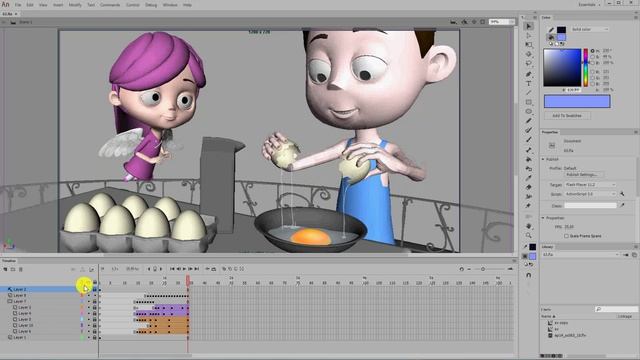Select the Oval tool
Viewport: 640px width, 360px height.
[529, 111]
